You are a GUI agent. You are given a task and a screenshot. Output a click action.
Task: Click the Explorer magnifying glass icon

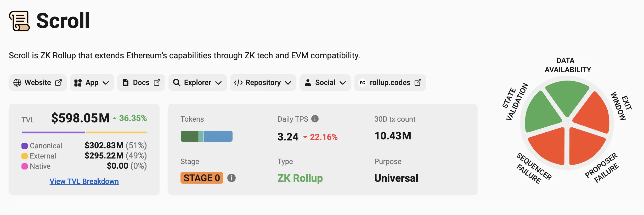(x=177, y=83)
